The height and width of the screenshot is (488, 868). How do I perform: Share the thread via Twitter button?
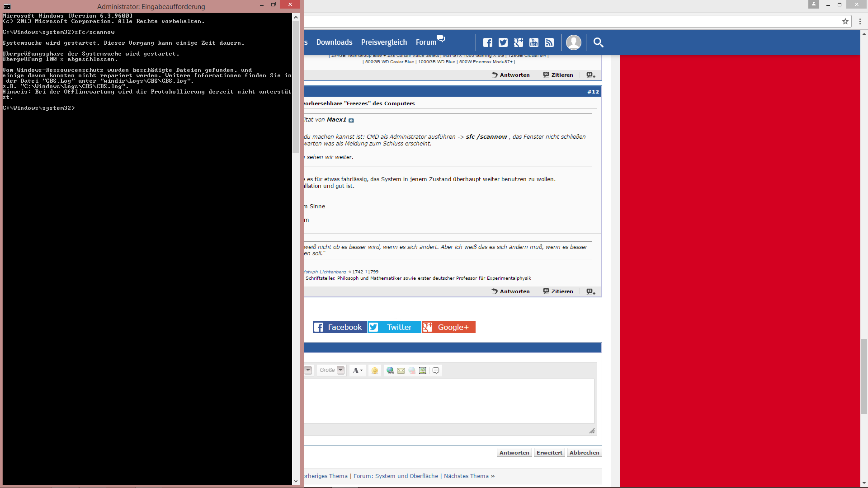pos(394,327)
